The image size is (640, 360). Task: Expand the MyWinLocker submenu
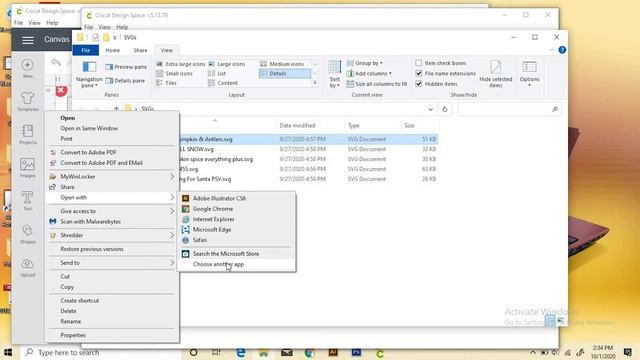tap(111, 177)
